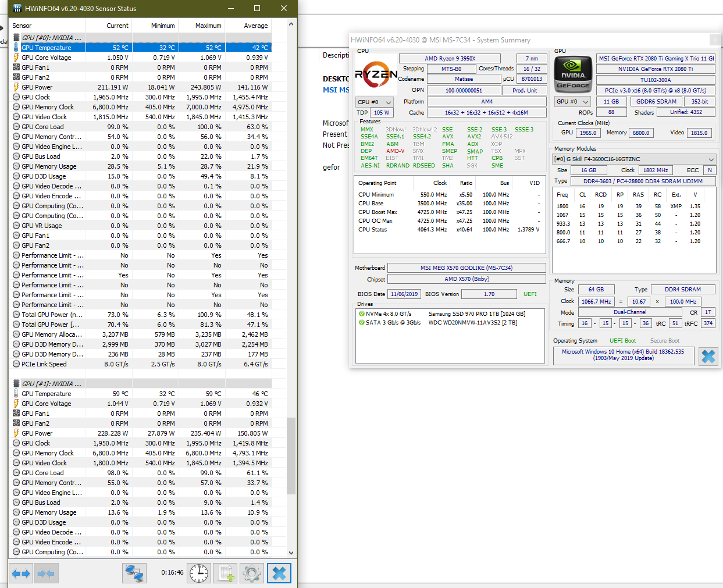Click the sensor list vertical scrollbar thumb
The height and width of the screenshot is (588, 723).
[291, 455]
